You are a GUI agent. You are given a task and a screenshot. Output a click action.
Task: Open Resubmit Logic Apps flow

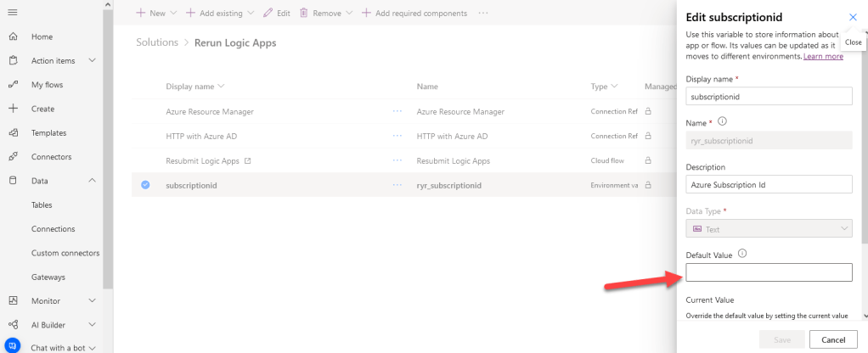coord(203,161)
